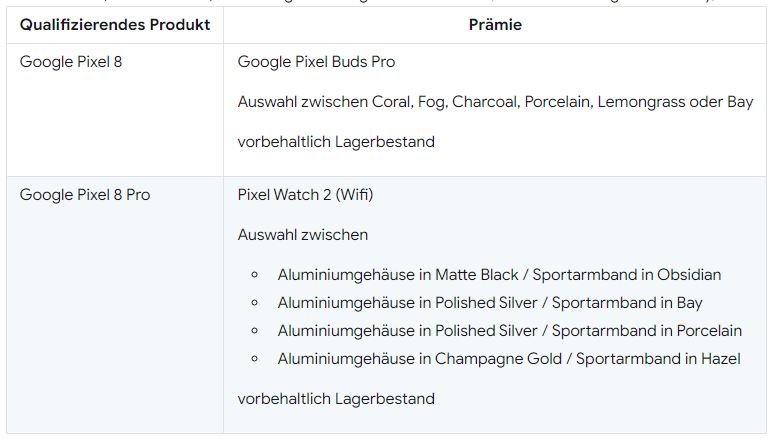Click "vorbehaltlich Lagerbestand" under Pixel Watch options
The width and height of the screenshot is (774, 441).
coord(336,399)
